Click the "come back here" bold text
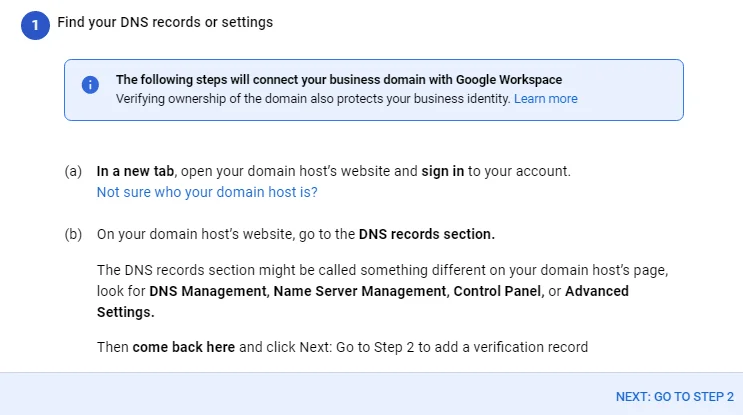 click(x=183, y=347)
